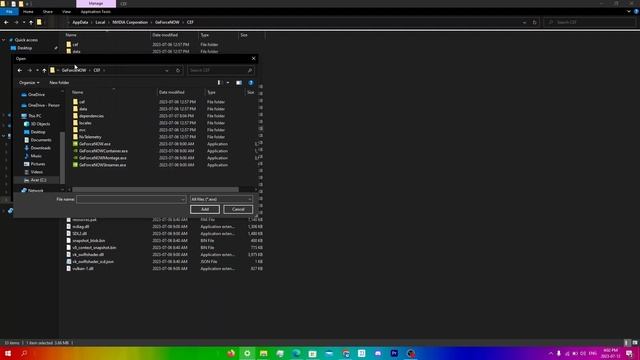
Task: Select the dependencies folder in dialog
Action: click(91, 116)
